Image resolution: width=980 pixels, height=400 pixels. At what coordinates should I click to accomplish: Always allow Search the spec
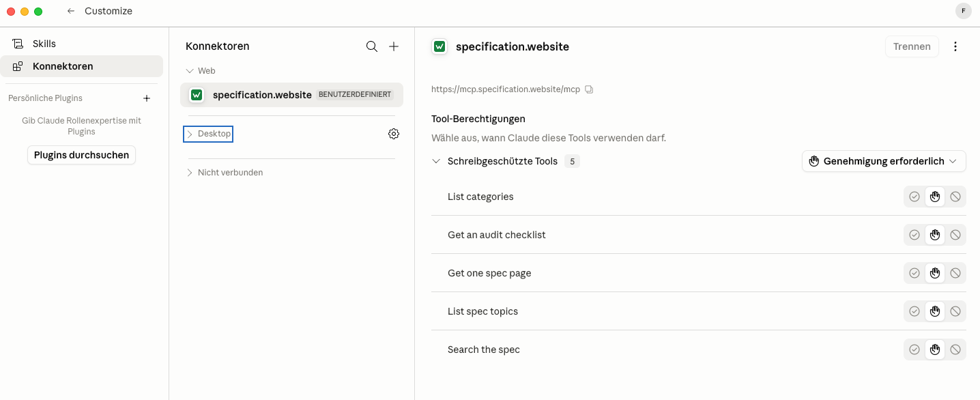pos(914,349)
